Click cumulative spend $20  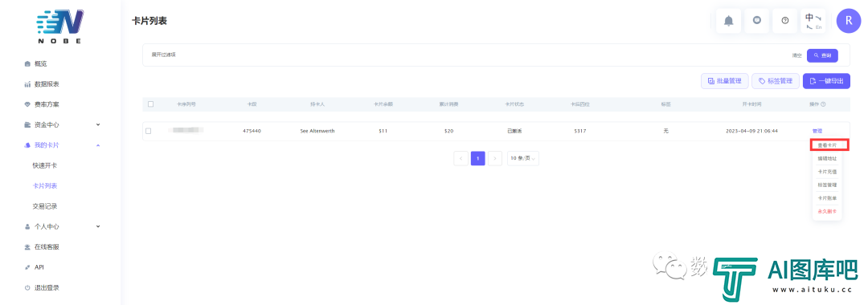[449, 131]
